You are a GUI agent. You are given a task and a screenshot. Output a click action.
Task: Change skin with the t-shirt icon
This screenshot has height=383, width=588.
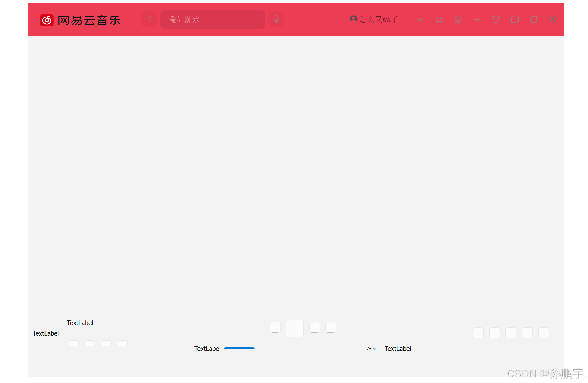tap(496, 19)
